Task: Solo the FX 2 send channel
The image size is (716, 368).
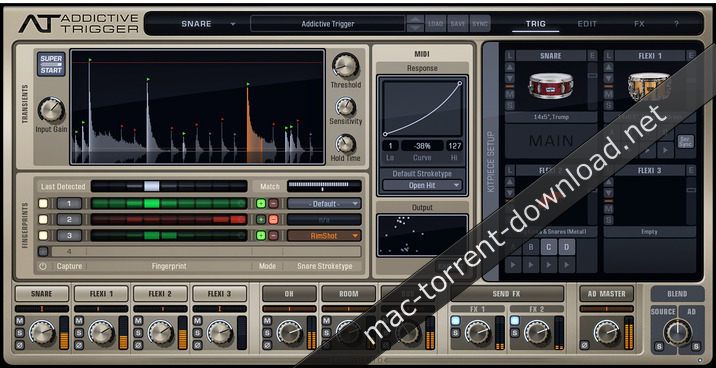Action: (515, 333)
